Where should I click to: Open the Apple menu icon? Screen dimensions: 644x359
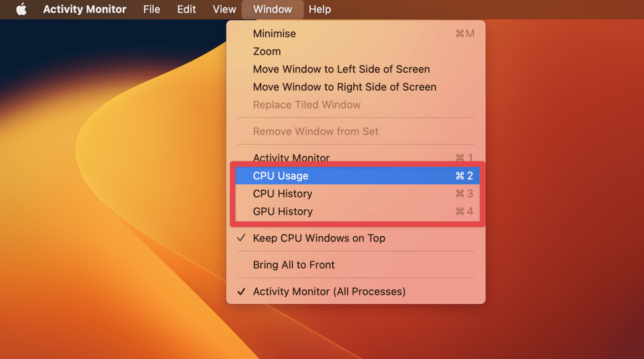tap(21, 9)
